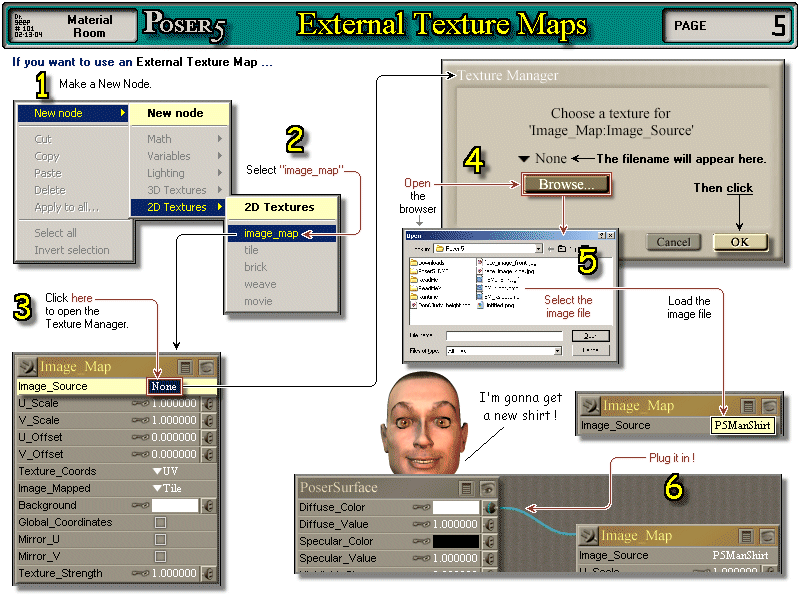Enable Mirror_V checkbox
Screen dimensions: 800x600
click(161, 557)
